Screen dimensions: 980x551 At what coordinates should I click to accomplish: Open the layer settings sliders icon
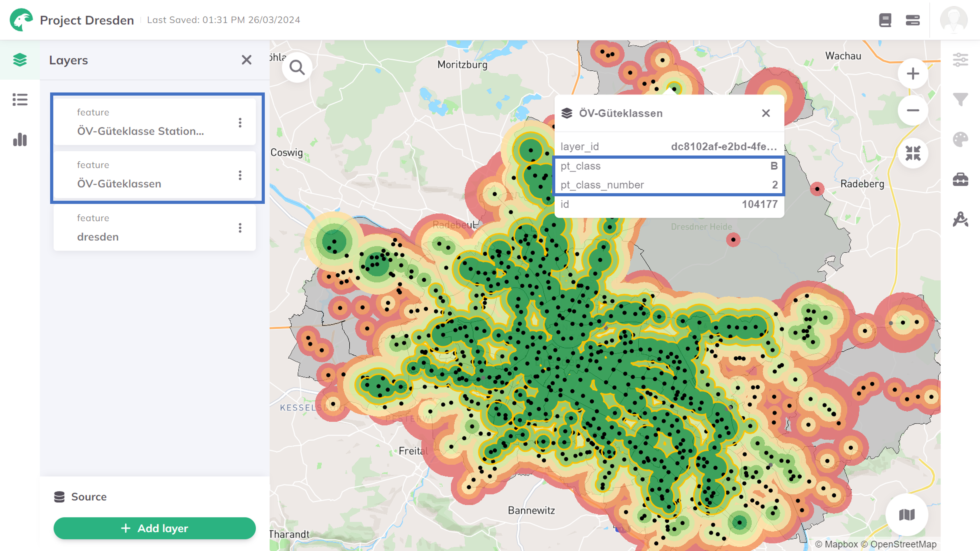[960, 60]
